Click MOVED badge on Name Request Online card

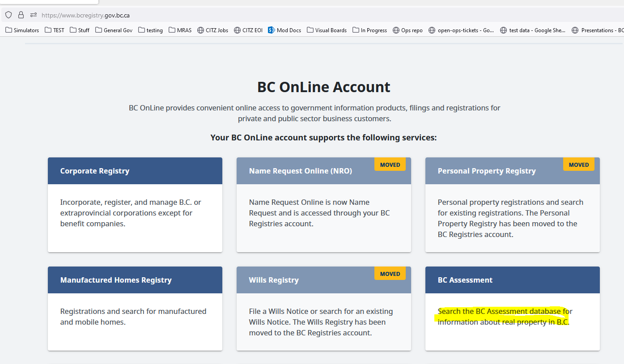click(390, 165)
